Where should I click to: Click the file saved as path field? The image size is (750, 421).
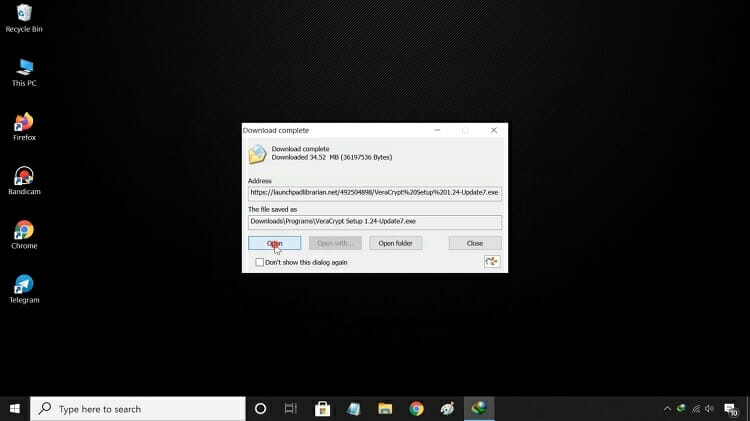coord(374,222)
